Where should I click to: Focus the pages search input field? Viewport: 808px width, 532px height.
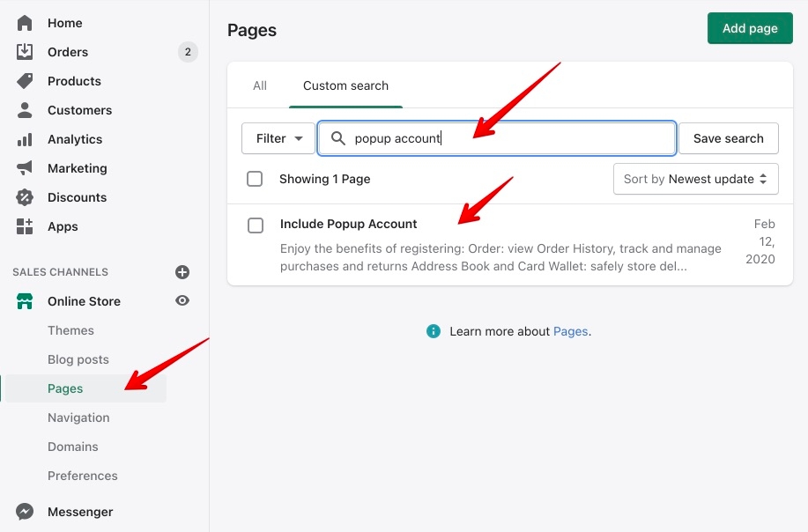[x=511, y=138]
